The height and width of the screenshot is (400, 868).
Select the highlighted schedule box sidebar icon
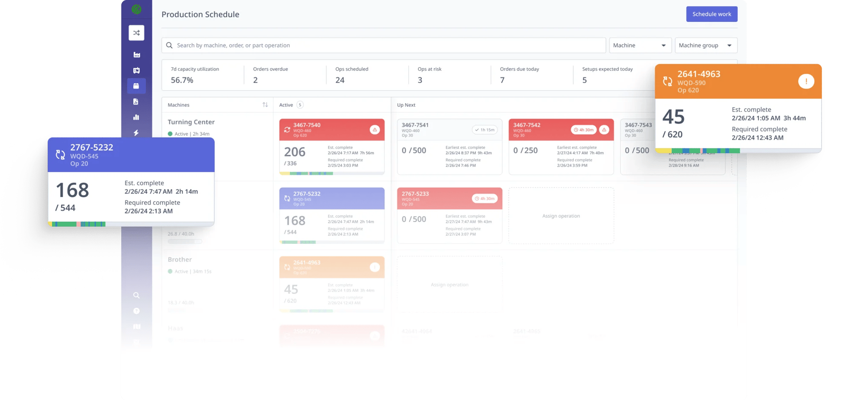(136, 86)
